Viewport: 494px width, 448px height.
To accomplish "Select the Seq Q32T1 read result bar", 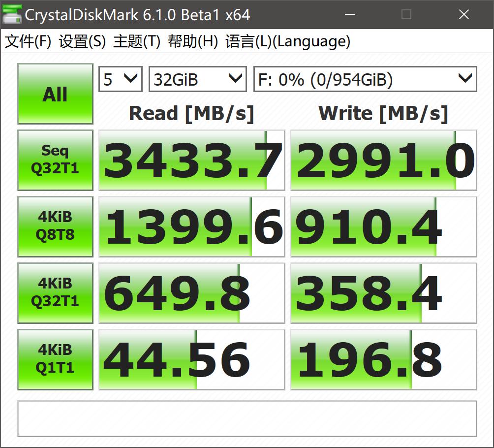I will tap(191, 160).
